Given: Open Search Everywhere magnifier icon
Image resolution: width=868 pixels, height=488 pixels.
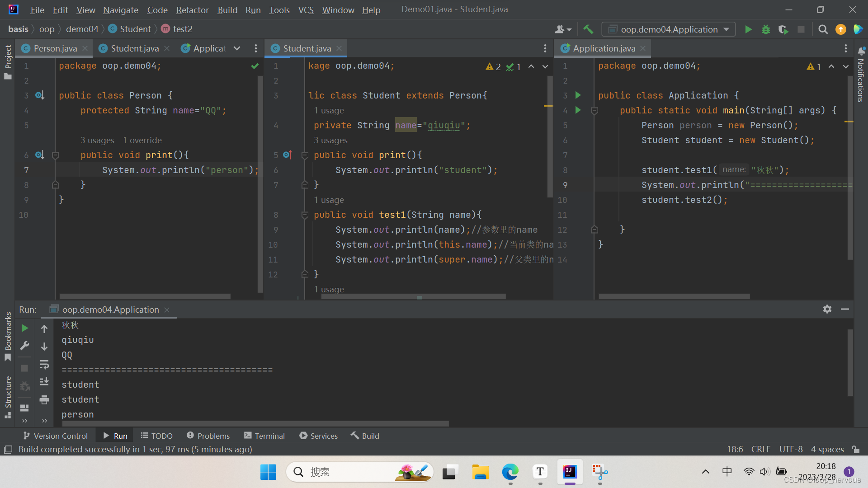Looking at the screenshot, I should (823, 29).
